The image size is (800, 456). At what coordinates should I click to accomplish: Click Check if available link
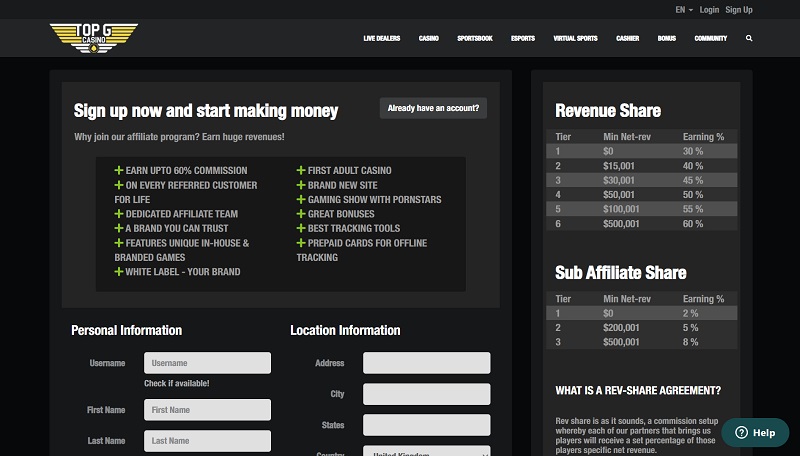pos(177,383)
